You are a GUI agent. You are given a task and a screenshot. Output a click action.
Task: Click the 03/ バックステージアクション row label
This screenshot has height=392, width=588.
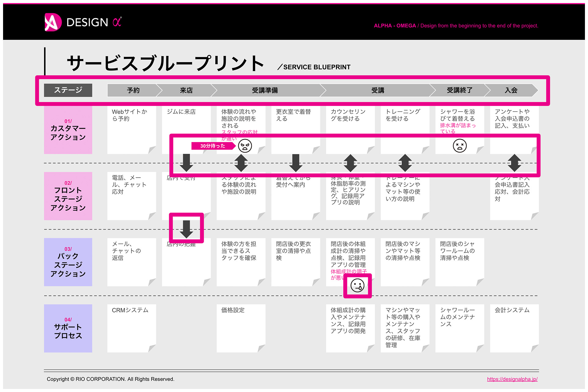coord(68,262)
